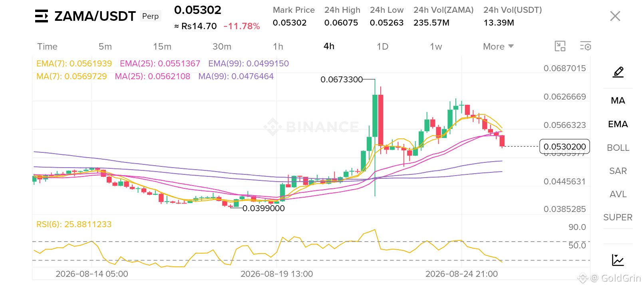Click the 2026-08-19 13:00 time label
644x288 pixels.
277,274
